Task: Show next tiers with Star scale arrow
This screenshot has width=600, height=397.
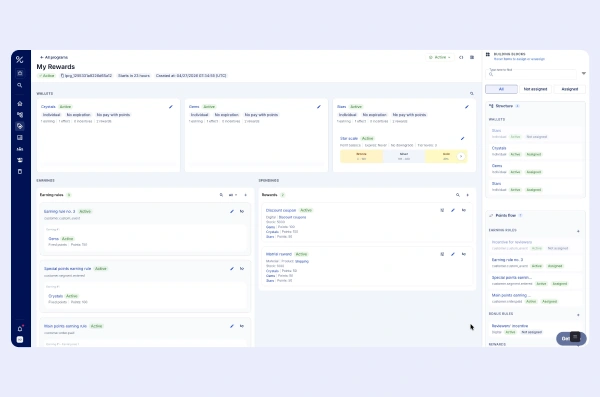Action: [461, 156]
